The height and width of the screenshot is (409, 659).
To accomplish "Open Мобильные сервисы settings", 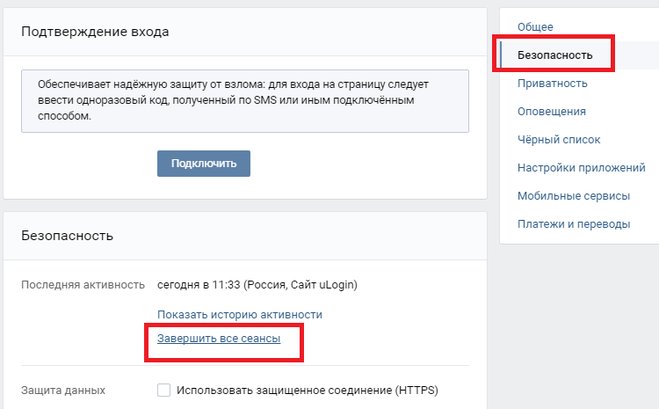I will [x=573, y=196].
